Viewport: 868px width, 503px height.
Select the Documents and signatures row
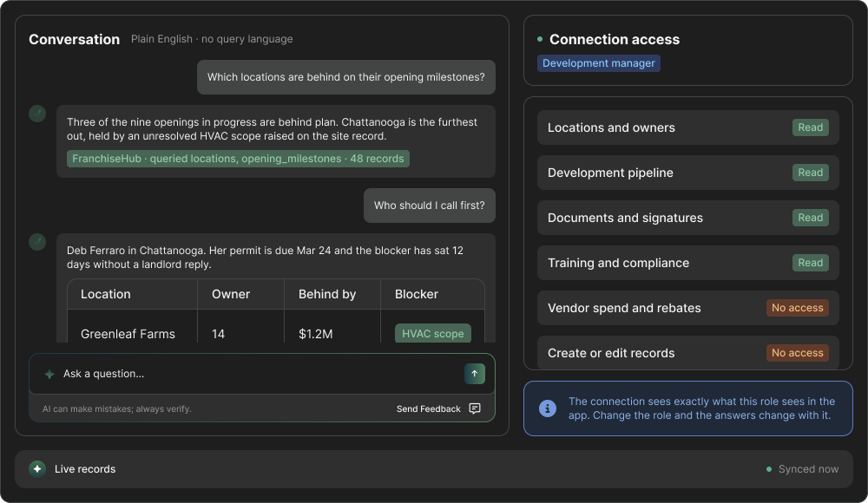[688, 218]
